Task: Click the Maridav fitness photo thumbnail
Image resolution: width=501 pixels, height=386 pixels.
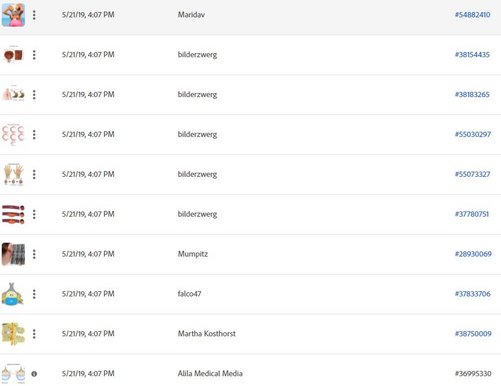Action: (x=13, y=15)
